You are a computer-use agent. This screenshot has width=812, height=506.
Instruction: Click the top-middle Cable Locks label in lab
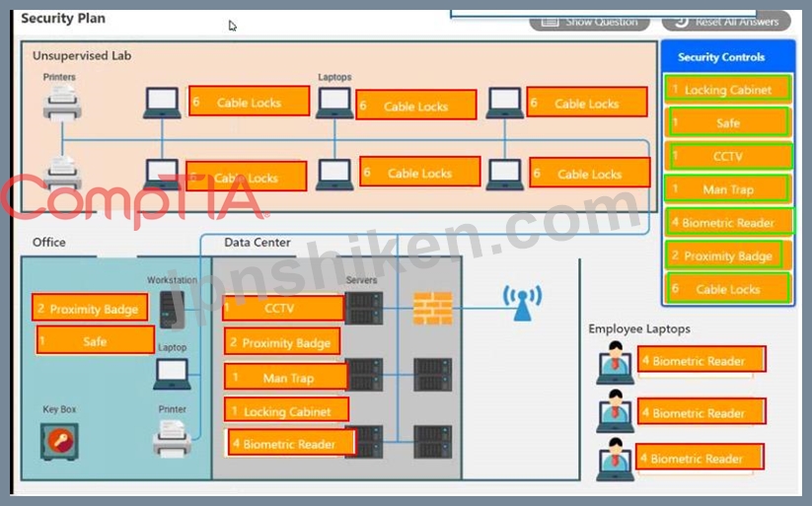pos(415,106)
